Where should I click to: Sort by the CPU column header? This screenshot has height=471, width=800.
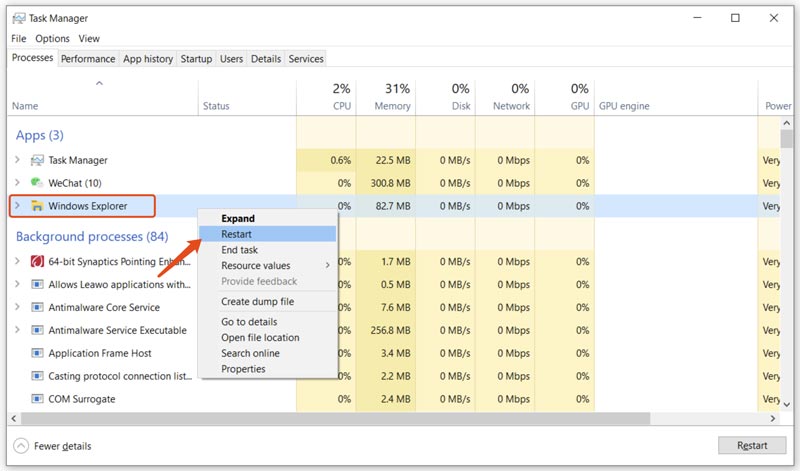click(x=326, y=97)
